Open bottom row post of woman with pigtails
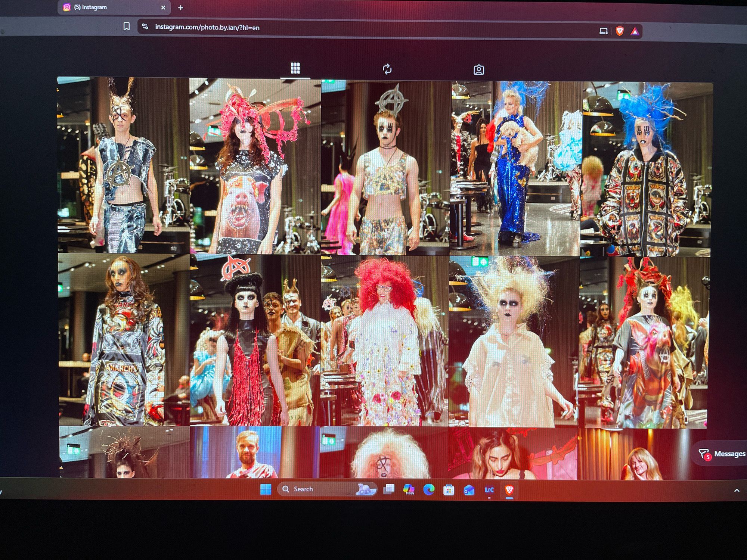Screen dimensions: 747x560 [512, 454]
